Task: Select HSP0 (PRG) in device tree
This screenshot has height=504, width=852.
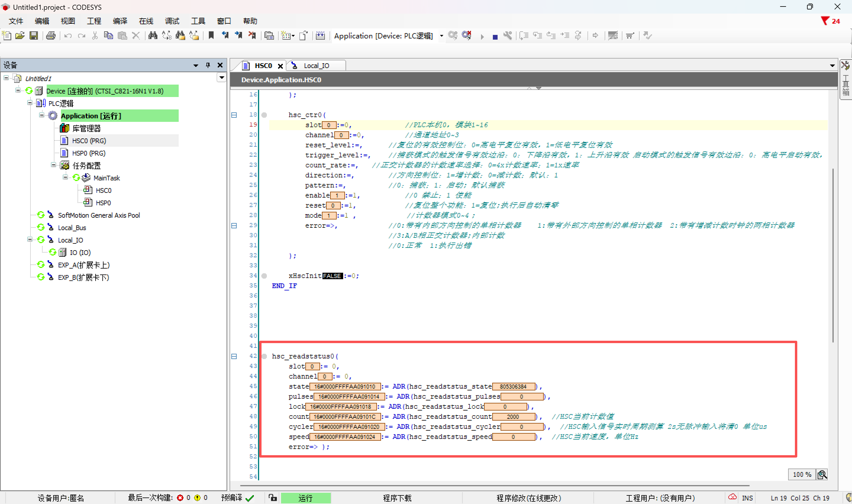Action: pos(89,153)
